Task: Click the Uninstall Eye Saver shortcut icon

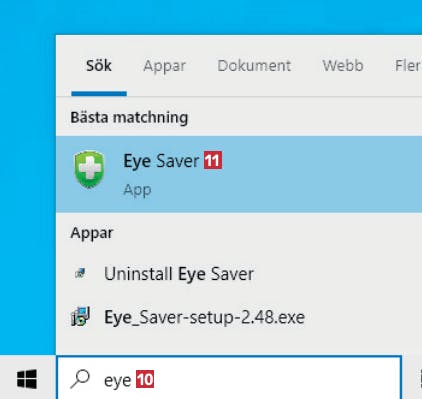Action: point(80,274)
